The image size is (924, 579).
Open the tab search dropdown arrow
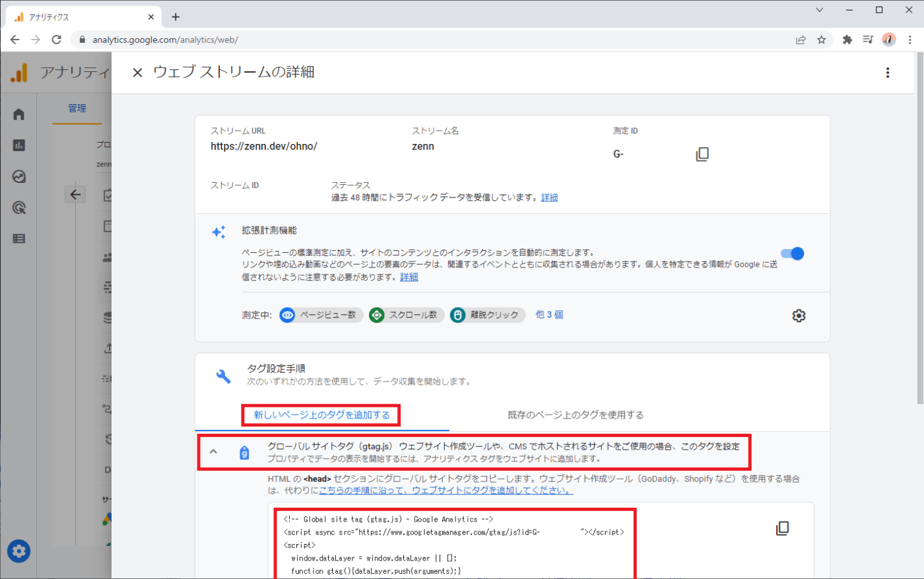pyautogui.click(x=819, y=10)
